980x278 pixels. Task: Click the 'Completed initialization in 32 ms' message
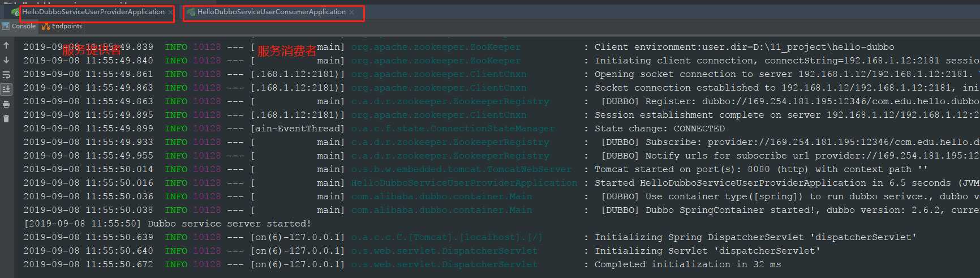(x=687, y=264)
